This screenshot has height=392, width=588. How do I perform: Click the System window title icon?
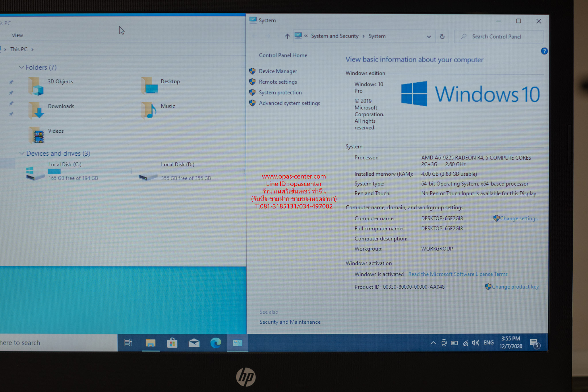253,20
